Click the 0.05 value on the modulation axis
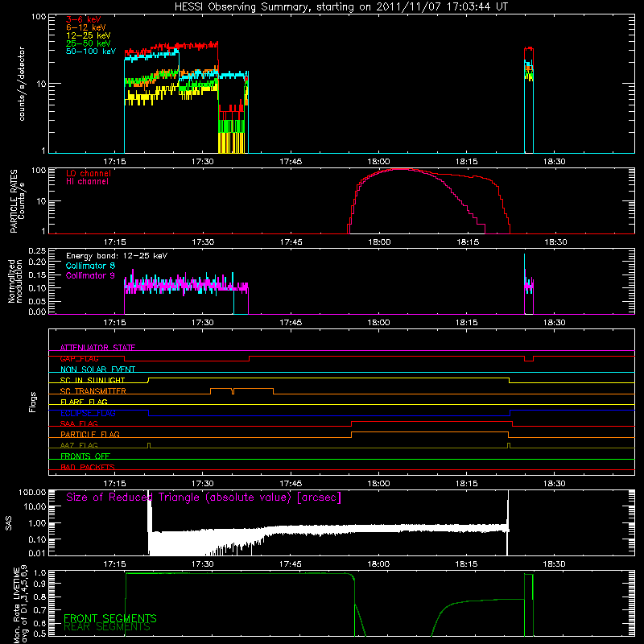Viewport: 644px width, 644px height. [37, 301]
